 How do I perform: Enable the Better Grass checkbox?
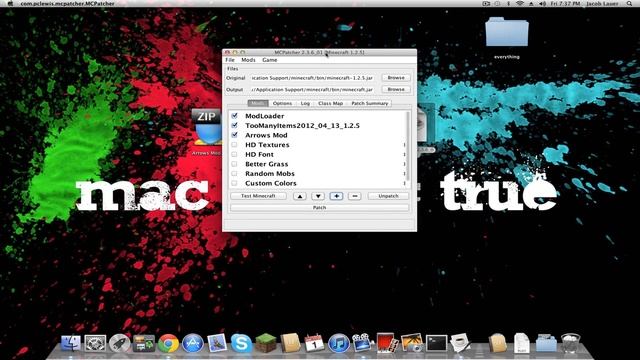click(x=234, y=164)
